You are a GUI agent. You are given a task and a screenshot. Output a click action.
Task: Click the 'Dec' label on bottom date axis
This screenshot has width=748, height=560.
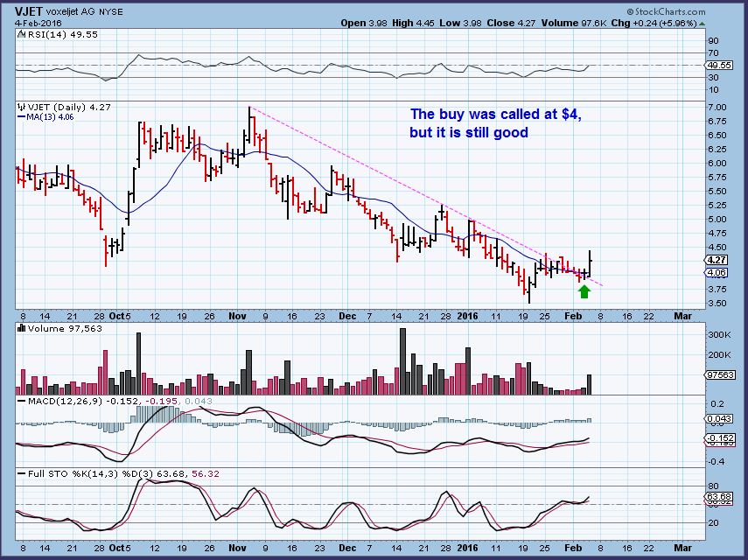pos(347,548)
